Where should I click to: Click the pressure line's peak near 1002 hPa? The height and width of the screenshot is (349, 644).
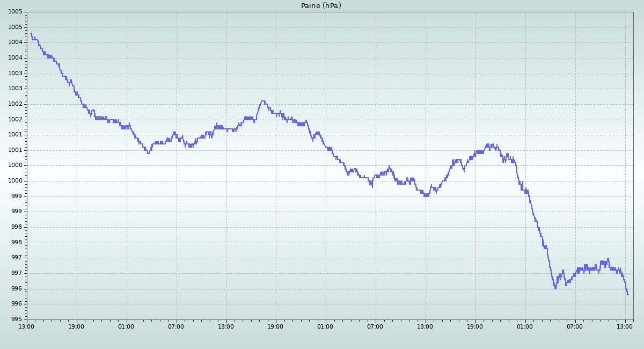click(262, 101)
